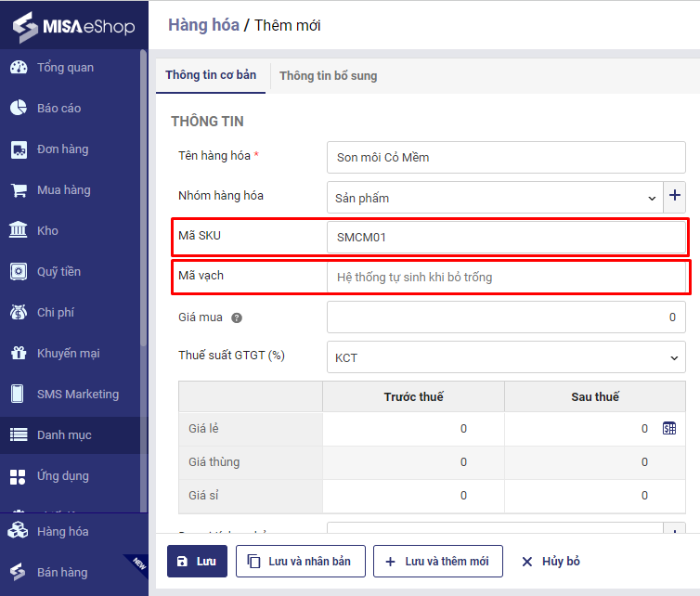Click Hàng hóa breadcrumb link

(203, 25)
